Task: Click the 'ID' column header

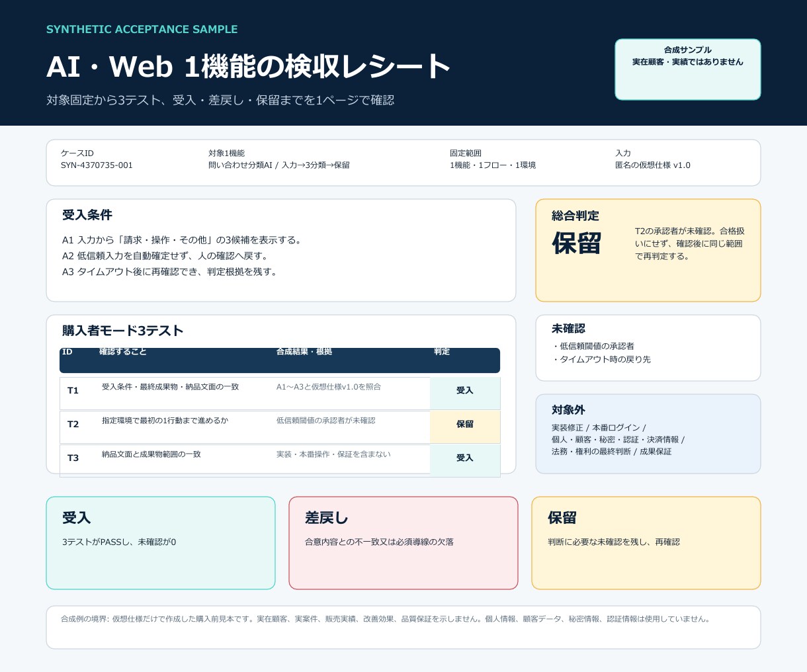Action: [67, 352]
